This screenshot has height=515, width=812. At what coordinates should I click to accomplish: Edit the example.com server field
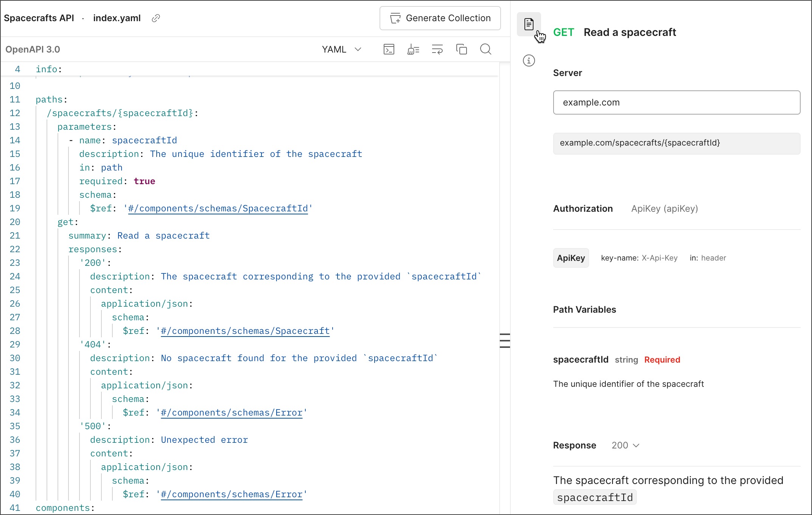pyautogui.click(x=676, y=102)
